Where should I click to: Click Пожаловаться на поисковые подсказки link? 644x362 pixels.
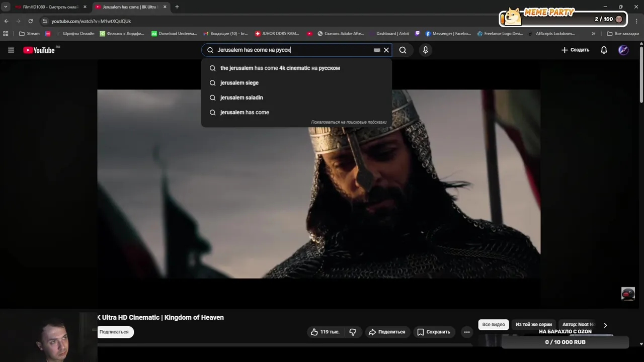[x=349, y=122]
